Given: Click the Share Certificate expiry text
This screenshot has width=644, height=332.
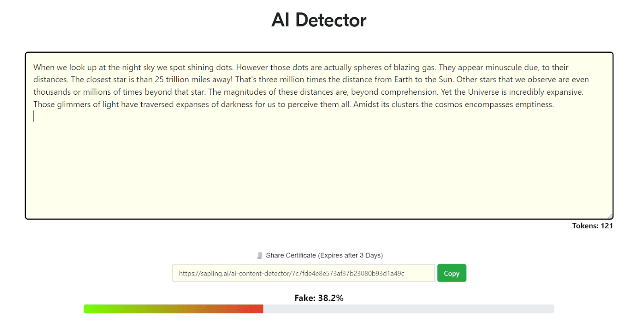Looking at the screenshot, I should 324,255.
